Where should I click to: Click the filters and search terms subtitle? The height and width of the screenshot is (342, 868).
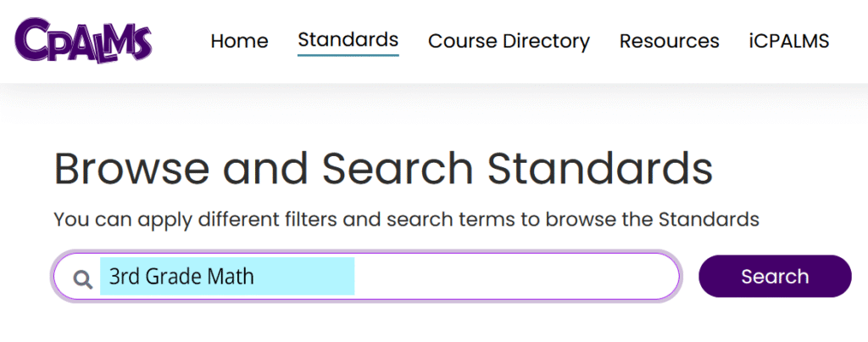406,219
